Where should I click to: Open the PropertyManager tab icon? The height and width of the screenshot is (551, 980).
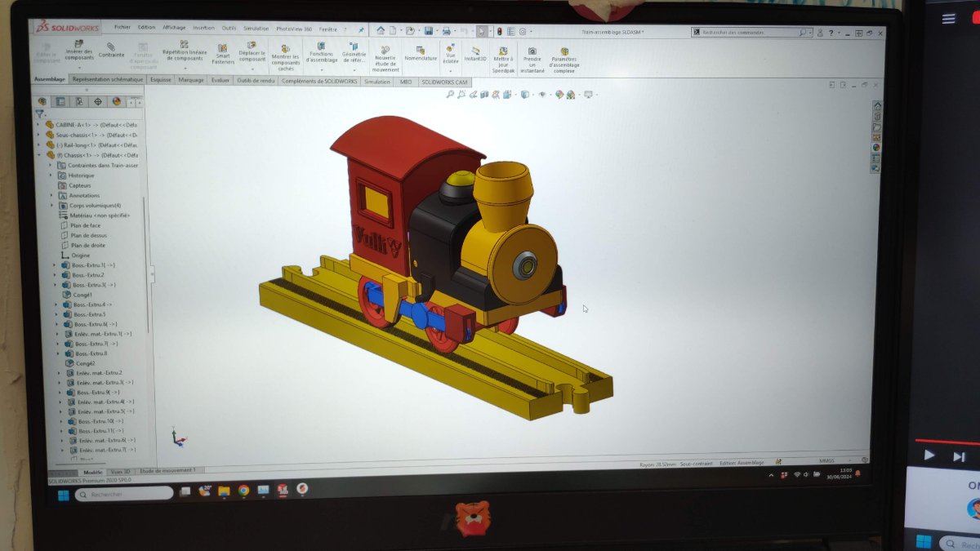[60, 101]
